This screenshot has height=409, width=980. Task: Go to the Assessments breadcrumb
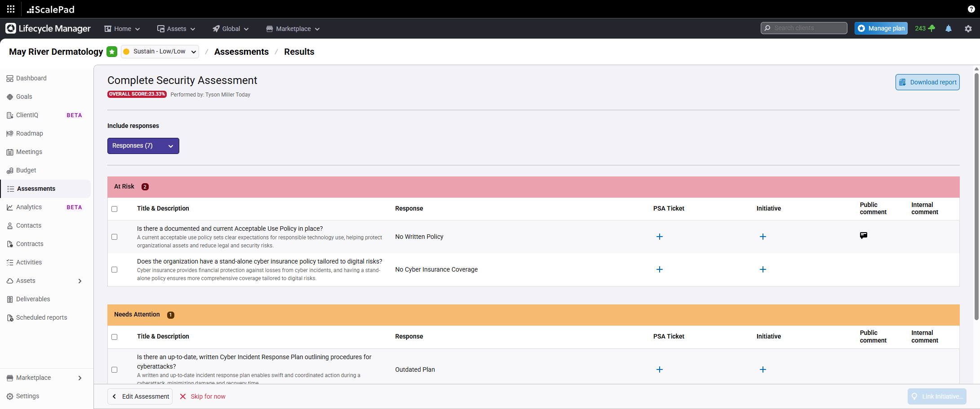tap(241, 52)
